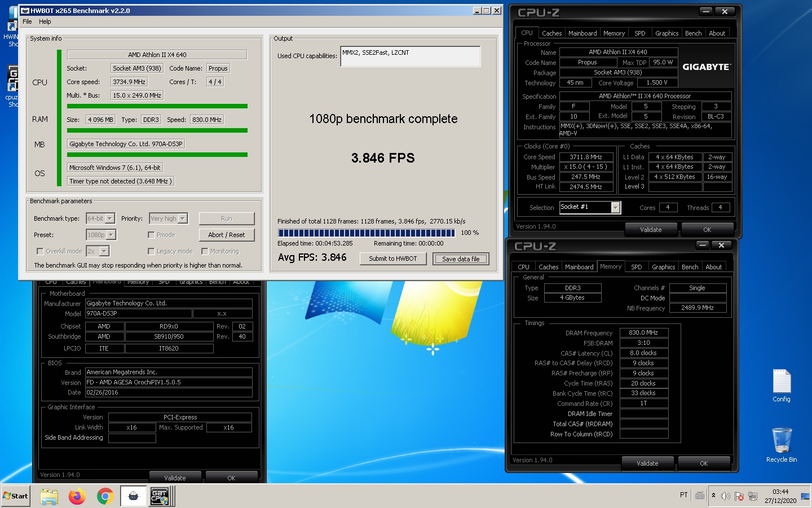Image resolution: width=812 pixels, height=508 pixels.
Task: Select HWBOT x265 Benchmark taskbar button
Action: pyautogui.click(x=133, y=496)
